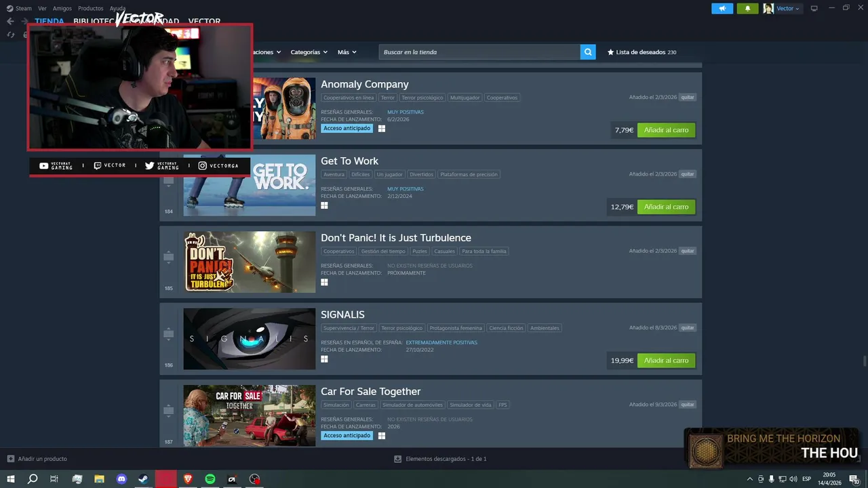Image resolution: width=868 pixels, height=488 pixels.
Task: Open the announcements megaphone button
Action: [x=722, y=8]
